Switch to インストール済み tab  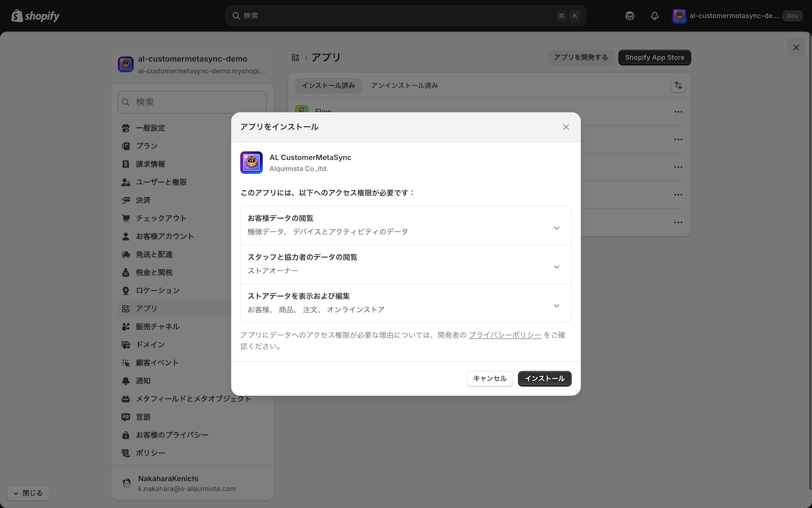click(328, 86)
